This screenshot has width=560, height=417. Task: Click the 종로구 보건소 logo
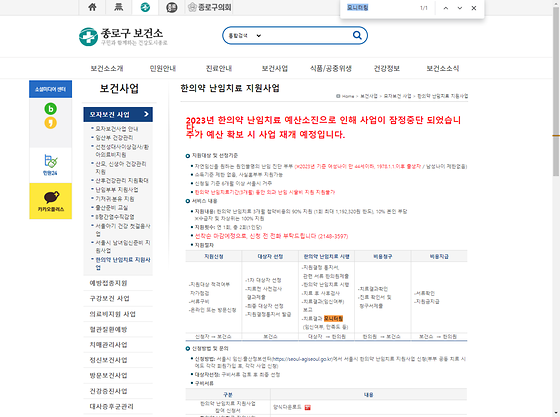(x=123, y=37)
